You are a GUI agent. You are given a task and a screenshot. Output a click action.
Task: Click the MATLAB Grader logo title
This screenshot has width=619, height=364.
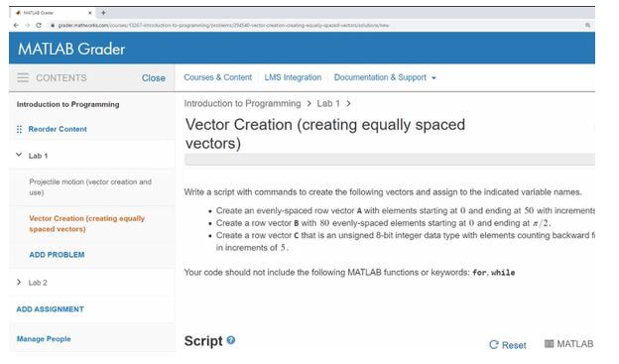pyautogui.click(x=71, y=49)
